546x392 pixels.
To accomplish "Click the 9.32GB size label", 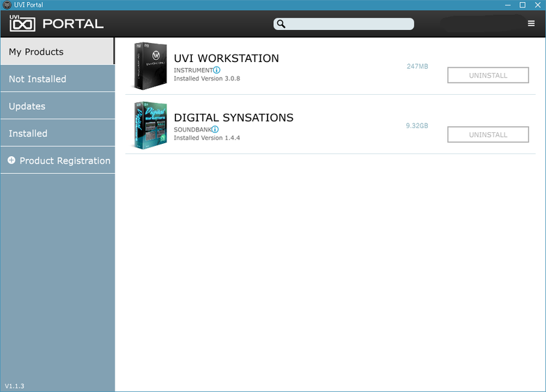I will coord(417,125).
